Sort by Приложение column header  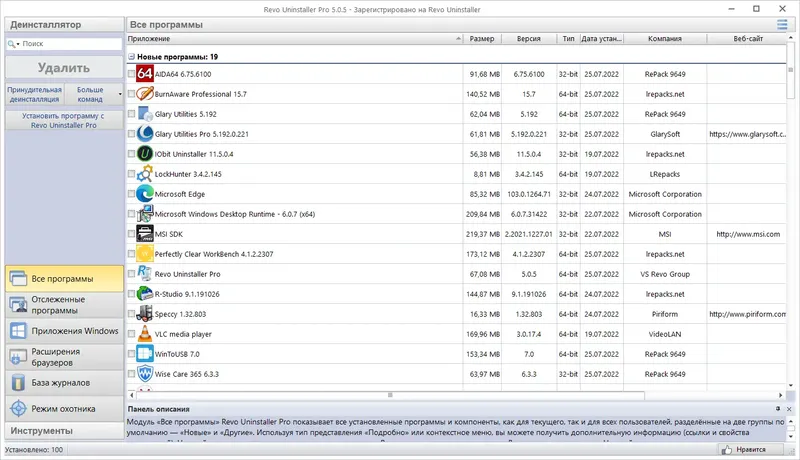[x=294, y=39]
